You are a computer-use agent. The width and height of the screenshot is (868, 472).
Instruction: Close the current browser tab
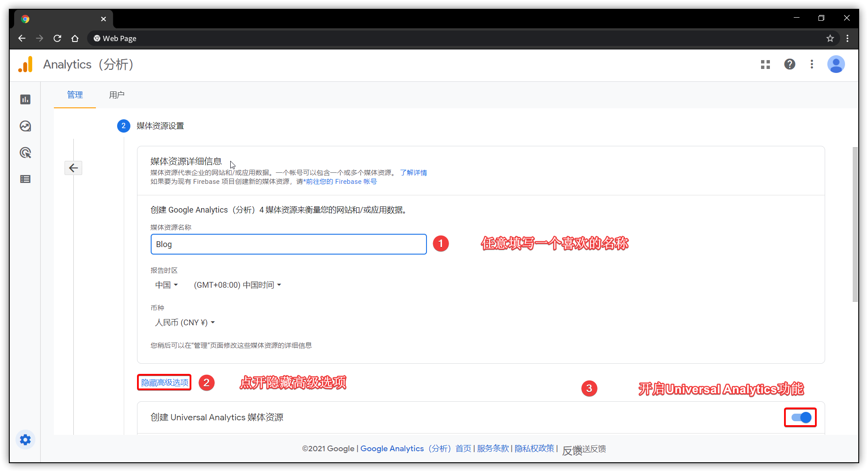[103, 19]
